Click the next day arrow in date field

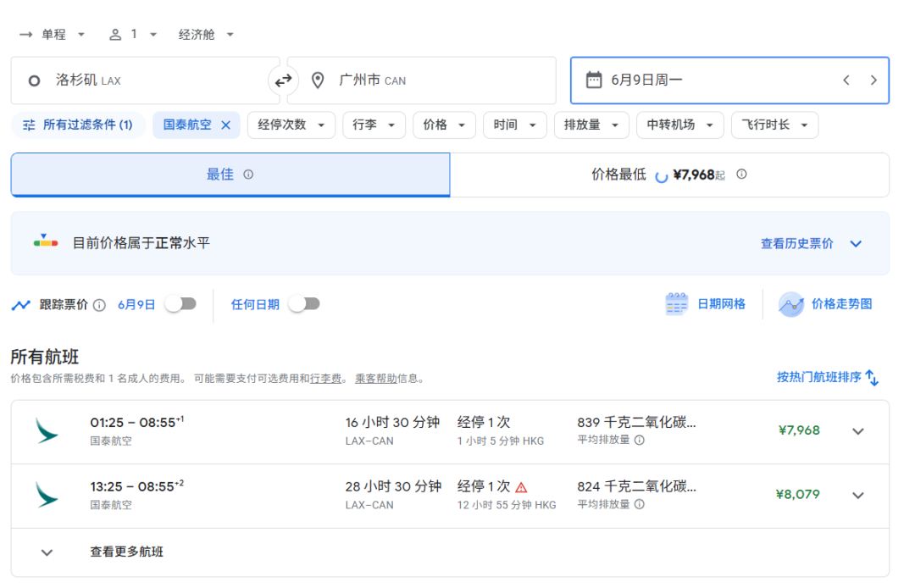click(x=873, y=80)
